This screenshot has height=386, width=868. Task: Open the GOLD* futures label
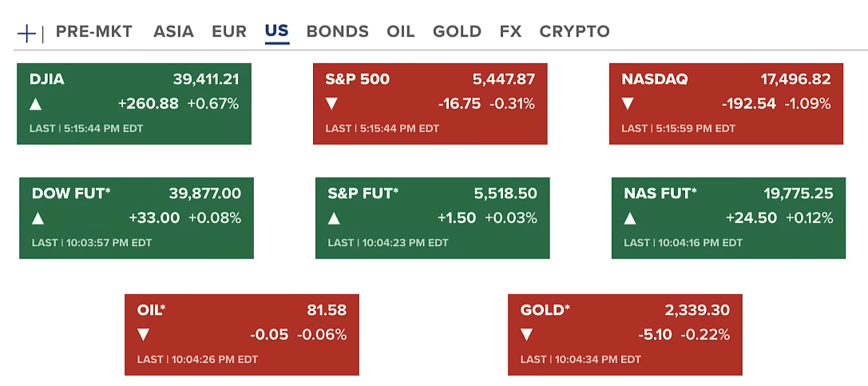pos(545,310)
